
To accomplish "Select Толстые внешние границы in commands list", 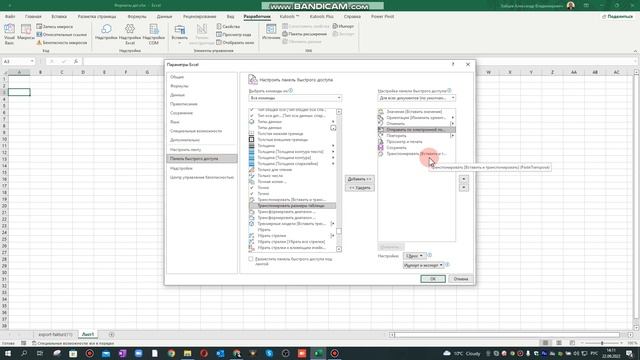I will point(292,140).
